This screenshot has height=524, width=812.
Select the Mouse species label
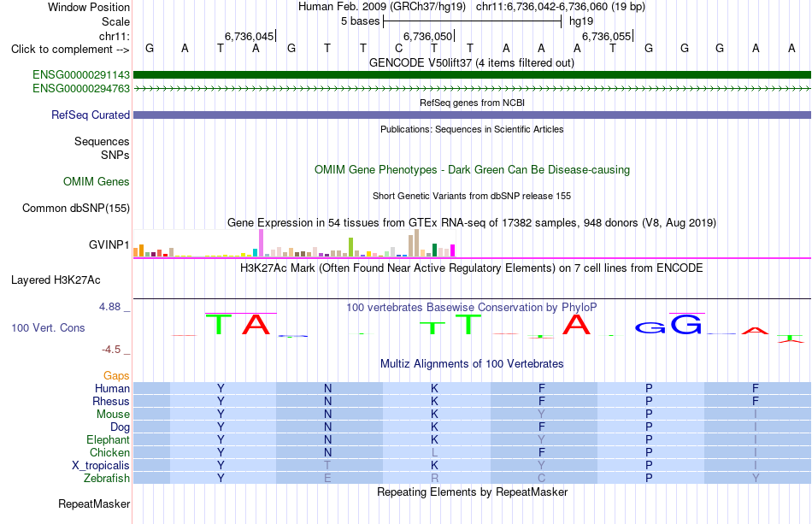tap(113, 415)
